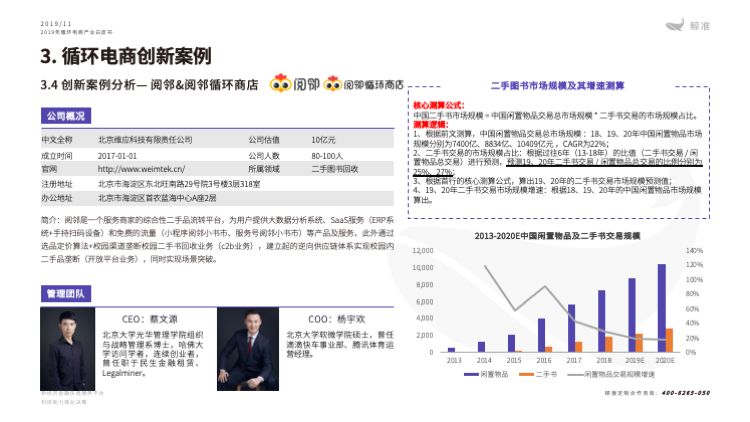750x422 pixels.
Task: Open the http://www.weimtek.cn/ website link
Action: tap(141, 169)
